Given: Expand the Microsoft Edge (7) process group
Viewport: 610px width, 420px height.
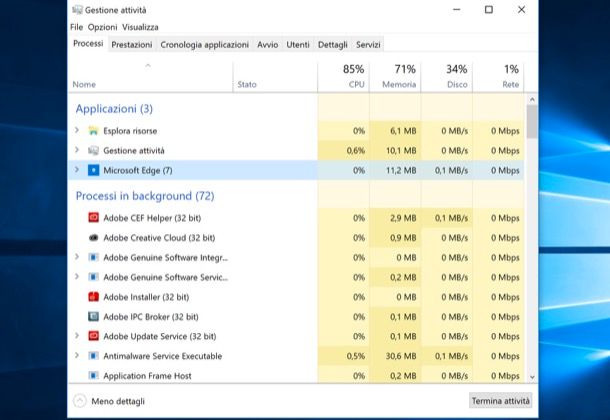Looking at the screenshot, I should [x=77, y=170].
